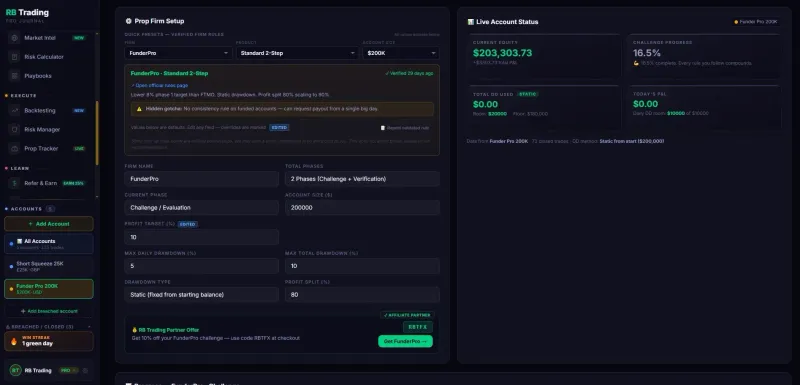Click the Funder Pro 200K badge in Live Account Status
The width and height of the screenshot is (800, 385).
[756, 22]
